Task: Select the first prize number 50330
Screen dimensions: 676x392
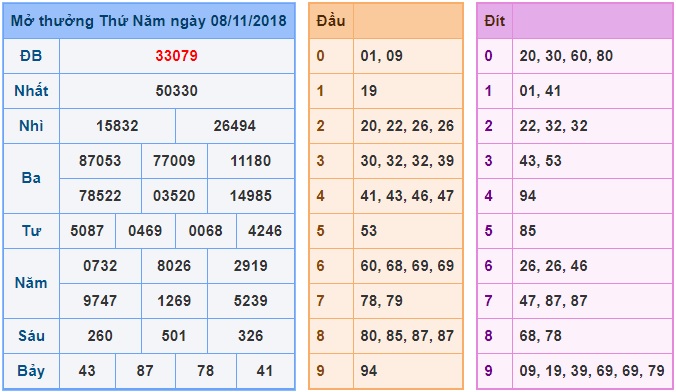Action: point(176,91)
